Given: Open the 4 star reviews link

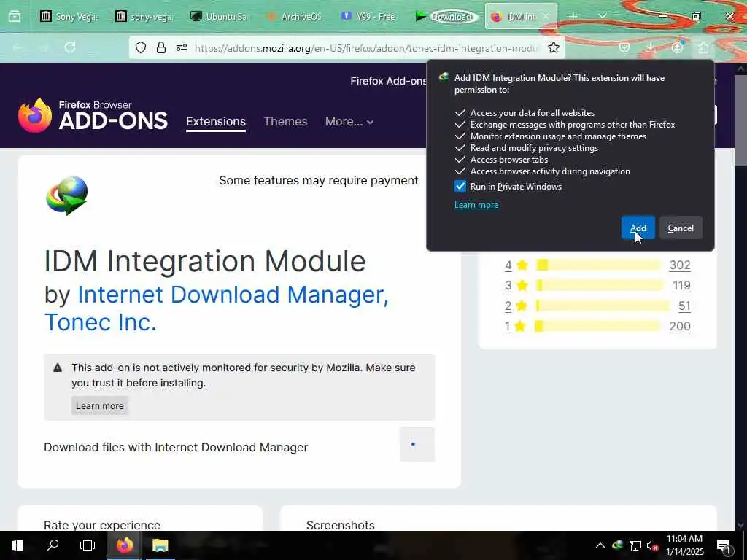Looking at the screenshot, I should (508, 265).
